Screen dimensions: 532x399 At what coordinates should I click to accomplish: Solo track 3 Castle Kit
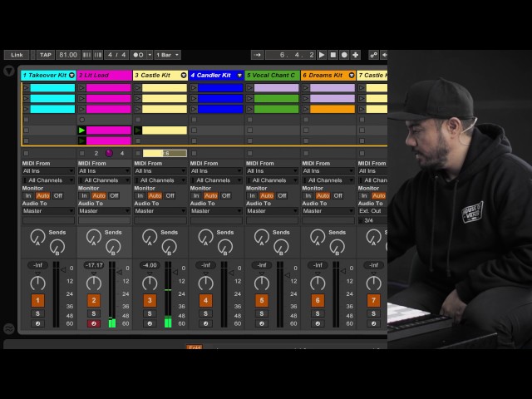coord(150,313)
